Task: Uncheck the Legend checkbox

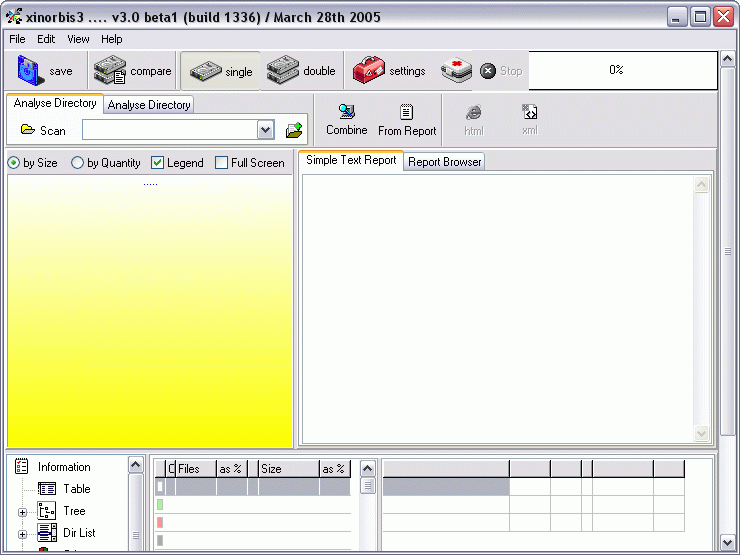Action: 157,163
